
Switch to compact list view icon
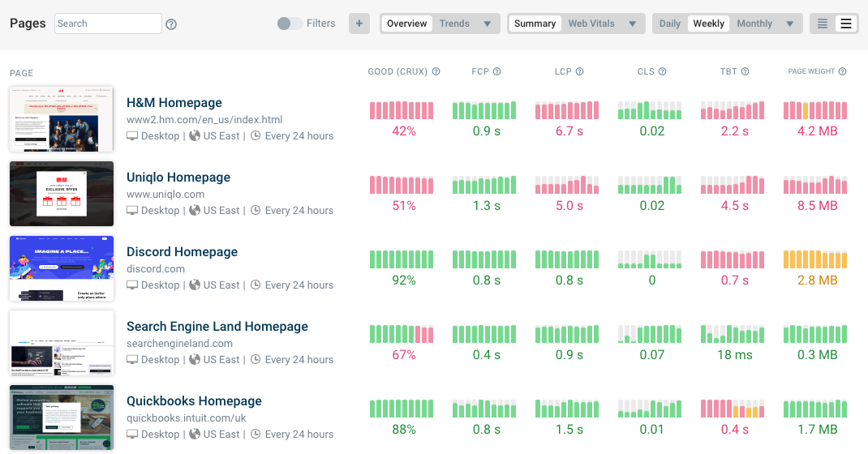823,24
